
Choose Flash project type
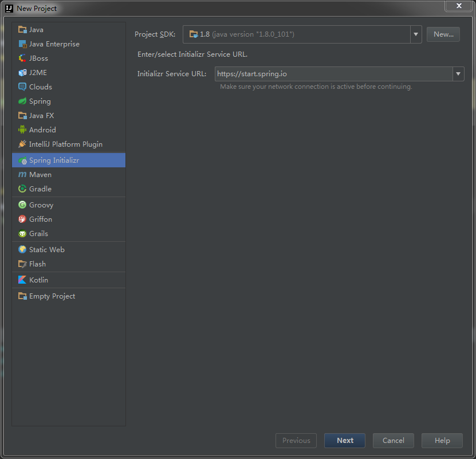[69, 264]
